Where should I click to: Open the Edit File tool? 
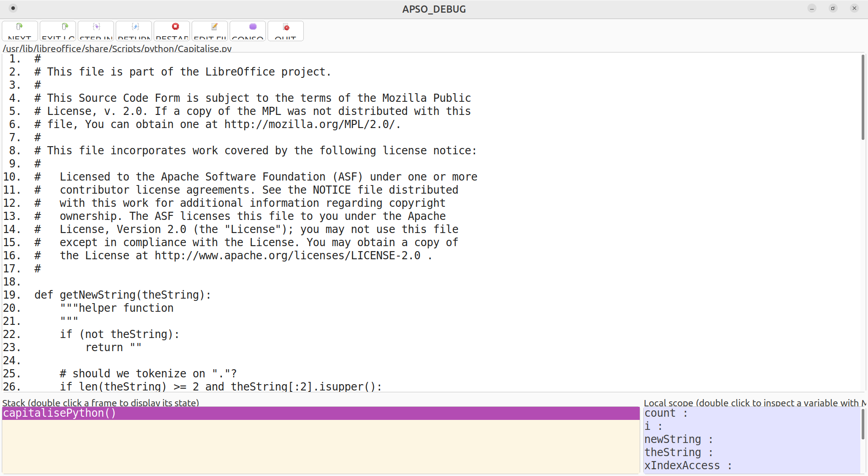pyautogui.click(x=210, y=31)
